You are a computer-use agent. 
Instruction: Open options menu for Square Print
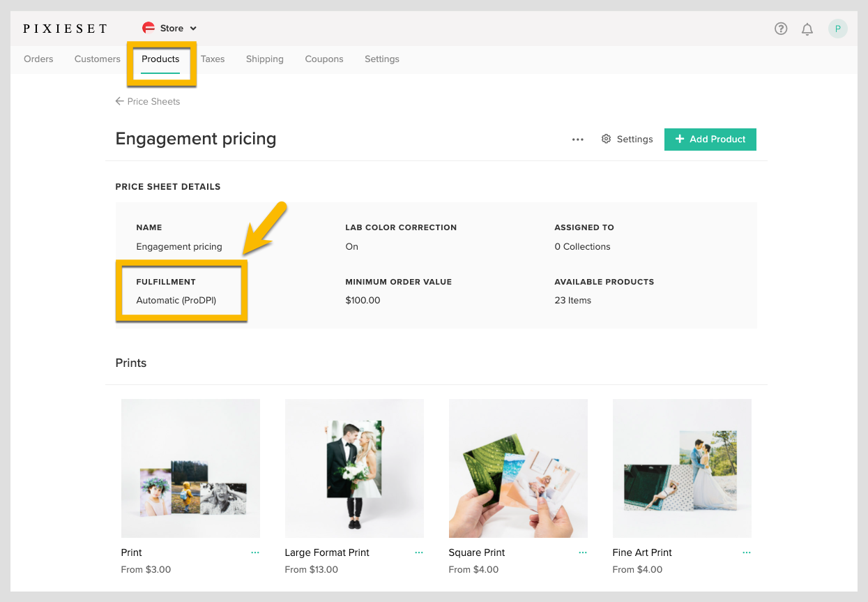pos(583,552)
